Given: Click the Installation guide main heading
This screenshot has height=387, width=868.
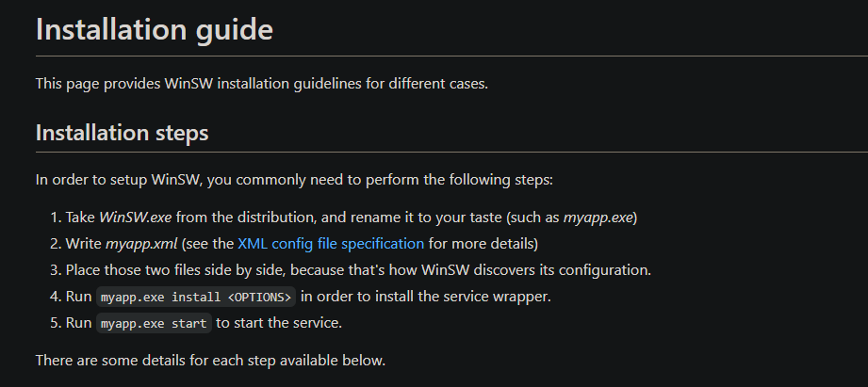Looking at the screenshot, I should coord(155,29).
